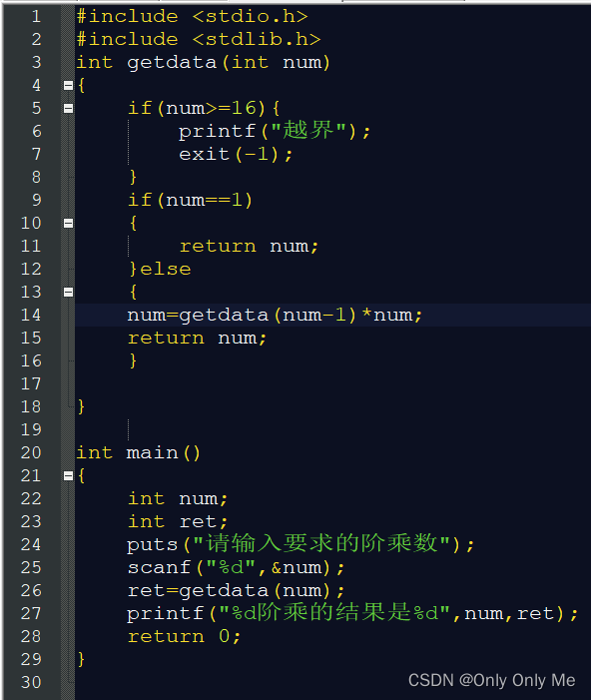Click line number 30 in the gutter
The width and height of the screenshot is (591, 700).
tap(31, 682)
